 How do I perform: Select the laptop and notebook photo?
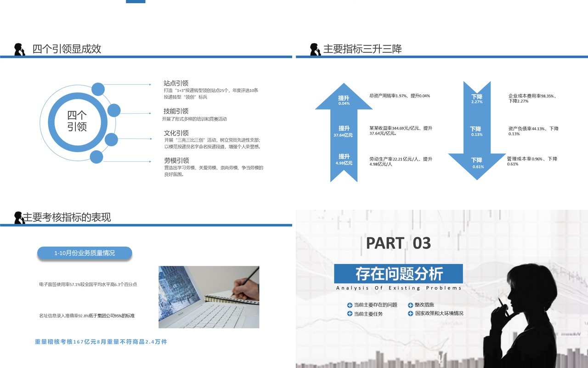click(x=209, y=297)
